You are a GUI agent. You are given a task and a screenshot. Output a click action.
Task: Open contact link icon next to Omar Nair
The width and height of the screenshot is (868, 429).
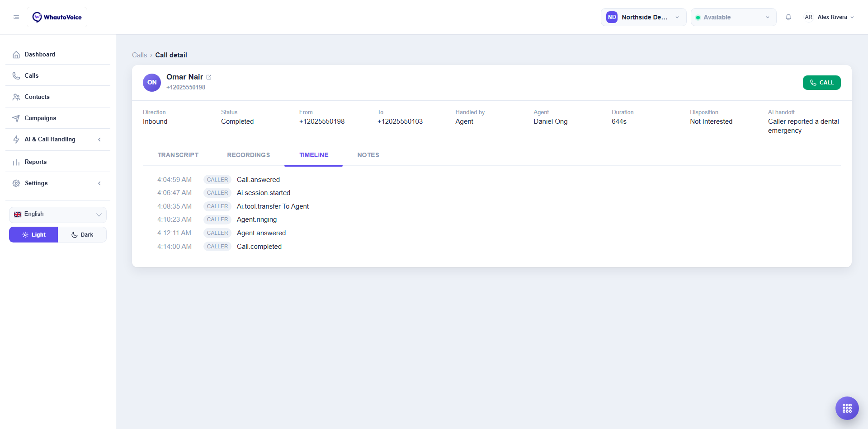209,77
